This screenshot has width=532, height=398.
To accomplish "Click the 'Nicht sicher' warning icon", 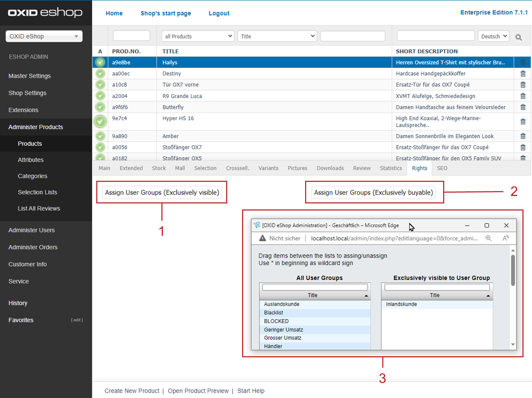I will (x=262, y=238).
